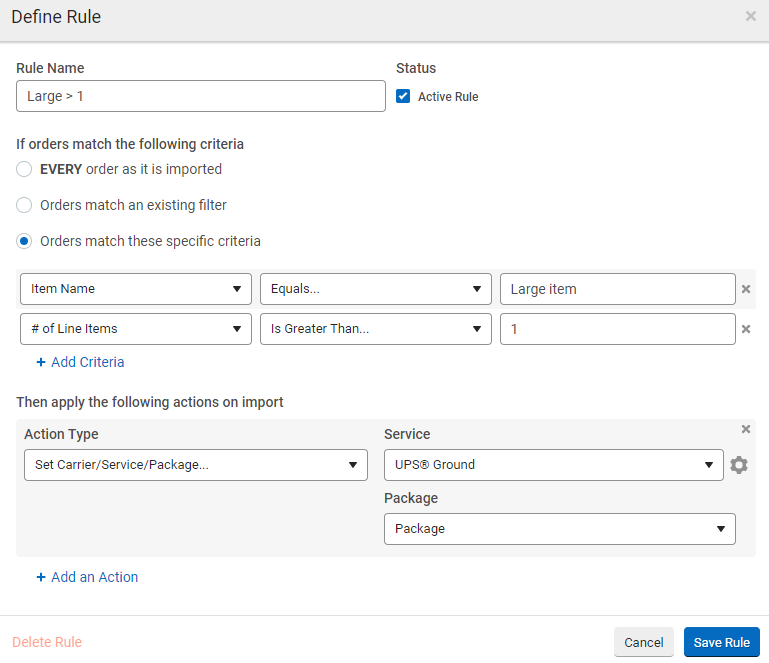769x663 pixels.
Task: Click the Add Criteria link
Action: [80, 362]
